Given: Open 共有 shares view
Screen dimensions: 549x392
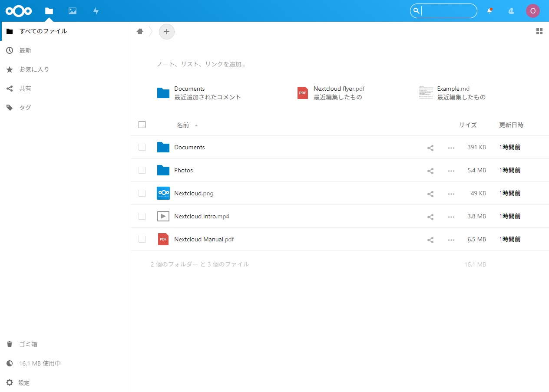Looking at the screenshot, I should tap(65, 89).
